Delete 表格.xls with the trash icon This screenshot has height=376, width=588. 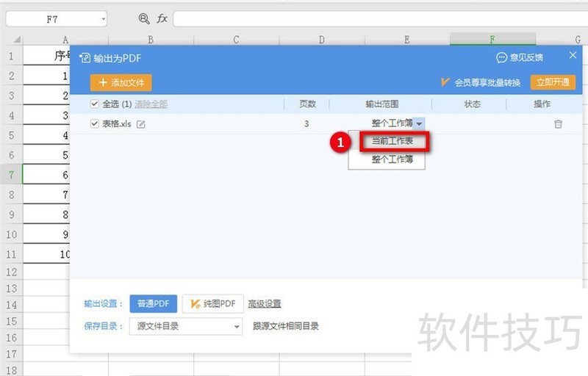[x=558, y=124]
